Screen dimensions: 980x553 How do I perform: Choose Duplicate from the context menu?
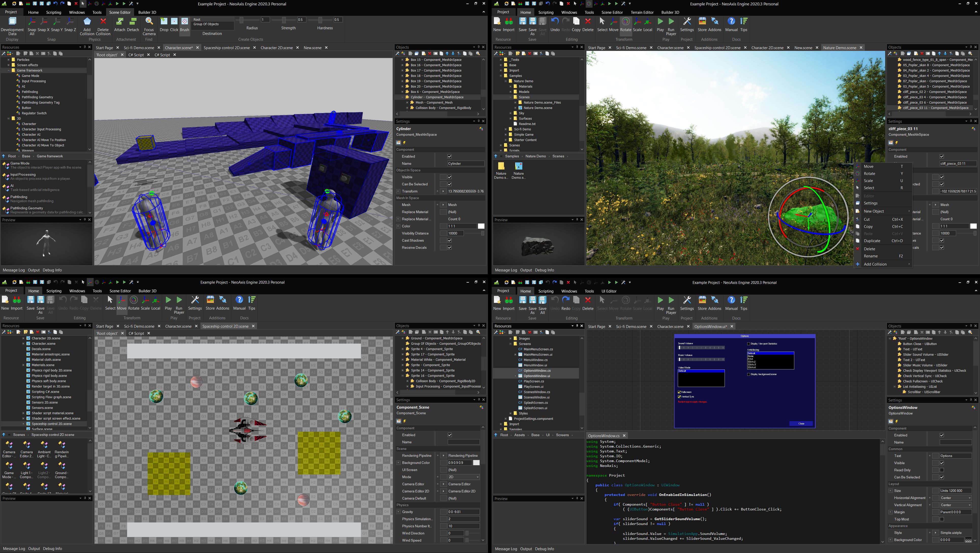[x=872, y=241]
